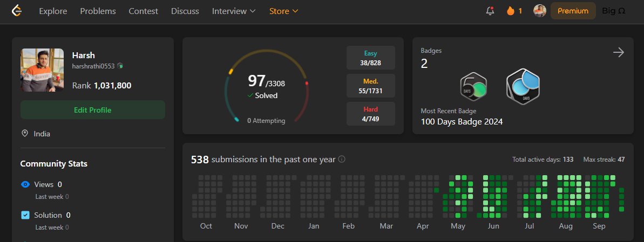This screenshot has height=242, width=644.
Task: Expand the Interview dropdown
Action: pos(234,11)
